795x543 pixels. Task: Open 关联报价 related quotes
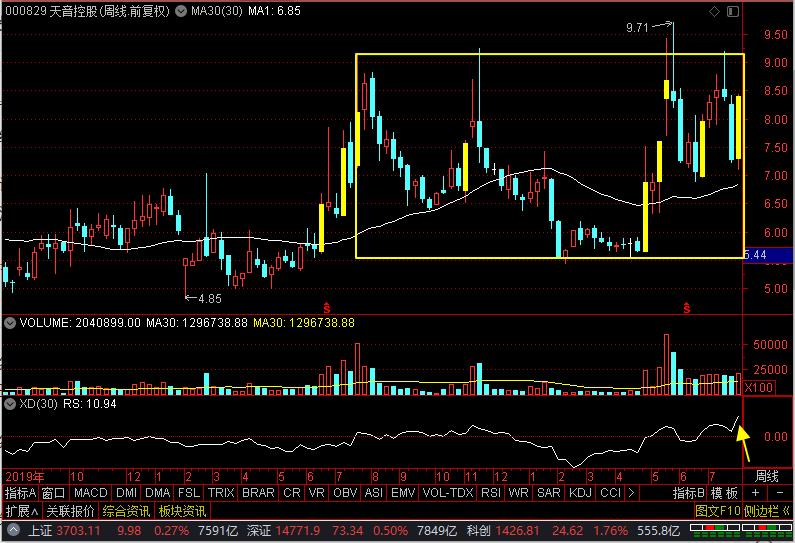(x=72, y=510)
